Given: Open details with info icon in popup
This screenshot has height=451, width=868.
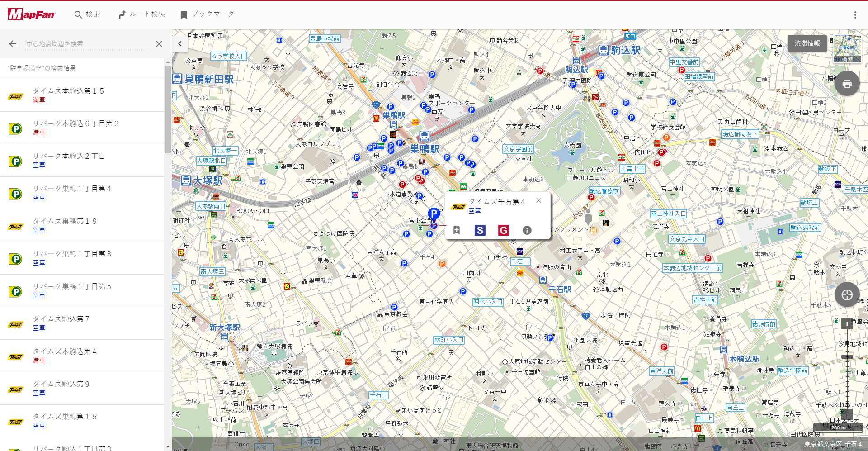Looking at the screenshot, I should (527, 230).
